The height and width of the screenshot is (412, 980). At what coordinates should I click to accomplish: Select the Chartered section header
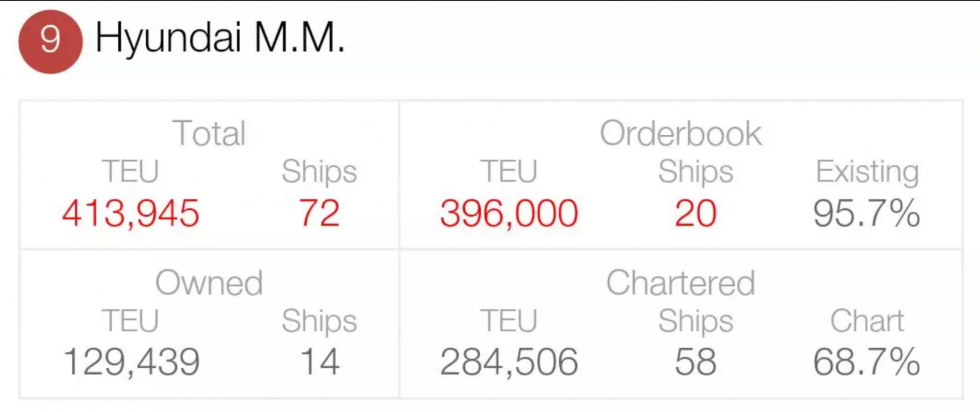(x=680, y=282)
